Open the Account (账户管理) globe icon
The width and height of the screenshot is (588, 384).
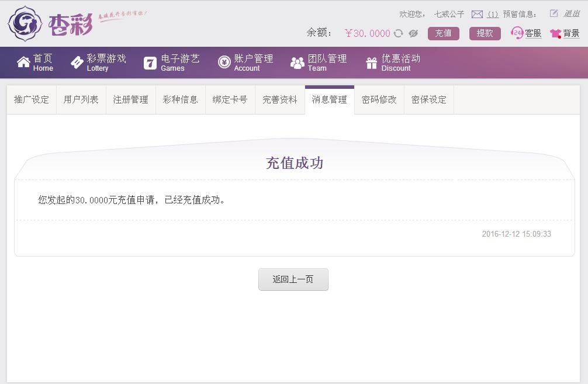223,62
